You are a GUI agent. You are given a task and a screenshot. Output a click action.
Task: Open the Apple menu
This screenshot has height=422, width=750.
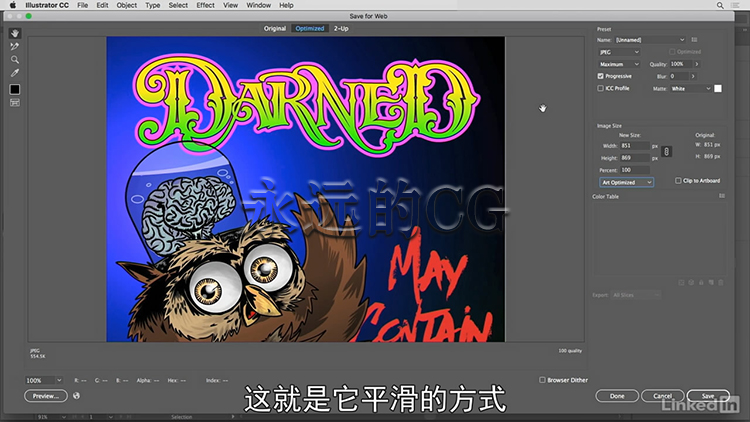pyautogui.click(x=12, y=5)
